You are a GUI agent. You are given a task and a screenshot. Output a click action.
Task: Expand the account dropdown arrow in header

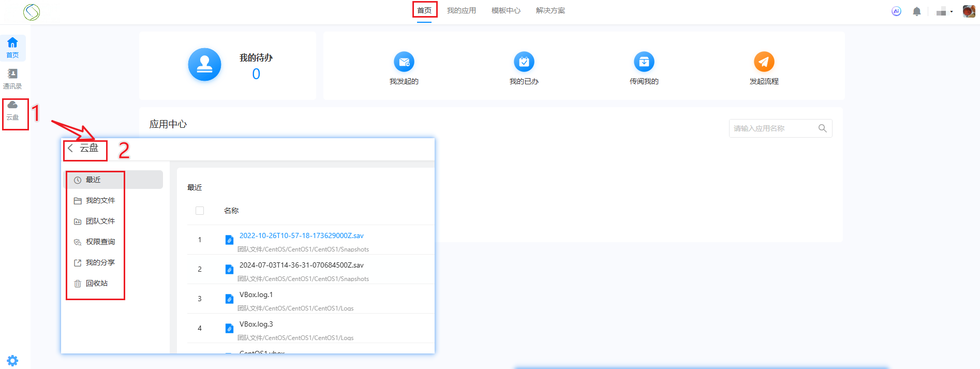point(952,12)
